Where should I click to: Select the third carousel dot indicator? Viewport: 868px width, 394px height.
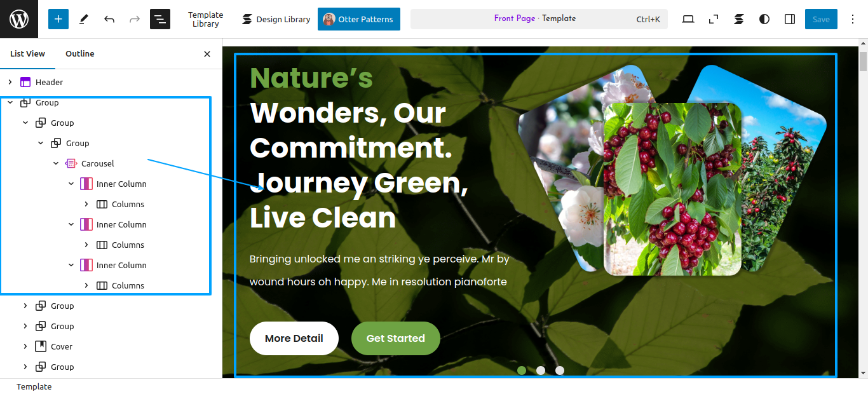pyautogui.click(x=560, y=370)
